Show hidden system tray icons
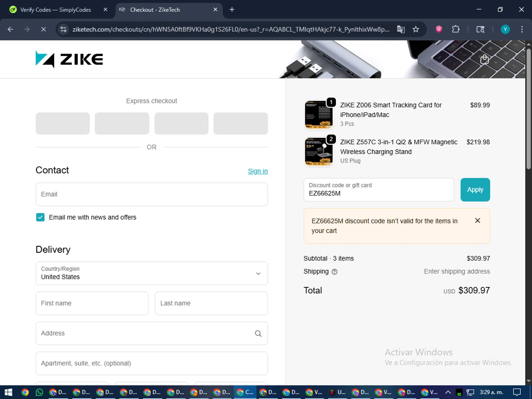Image resolution: width=532 pixels, height=399 pixels. (448, 392)
